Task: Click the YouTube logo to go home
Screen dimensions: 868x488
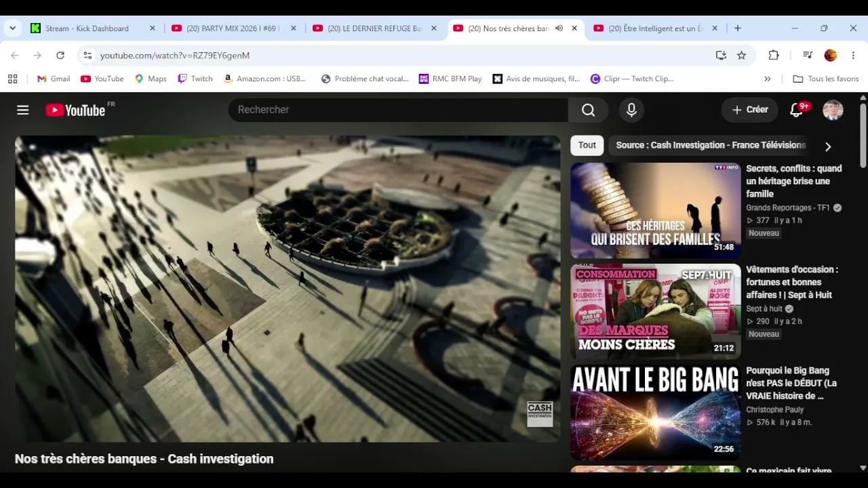Action: 75,110
